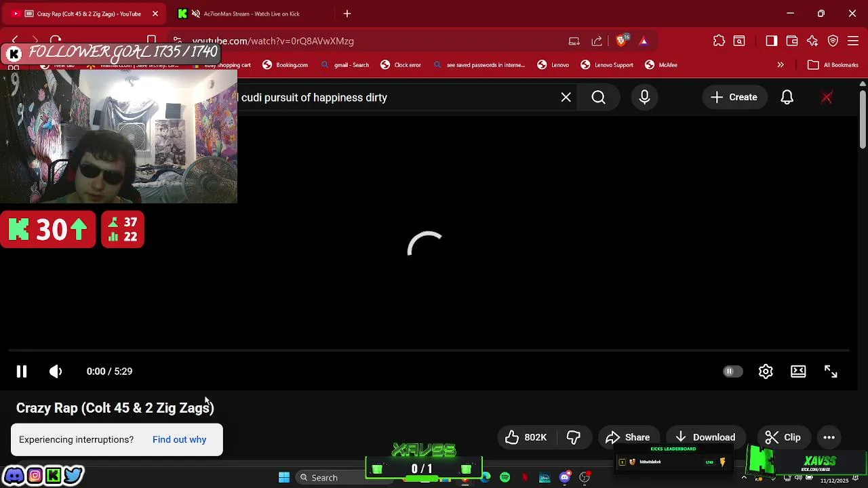This screenshot has width=868, height=488.
Task: Open the YouTube player settings gear
Action: point(766,371)
